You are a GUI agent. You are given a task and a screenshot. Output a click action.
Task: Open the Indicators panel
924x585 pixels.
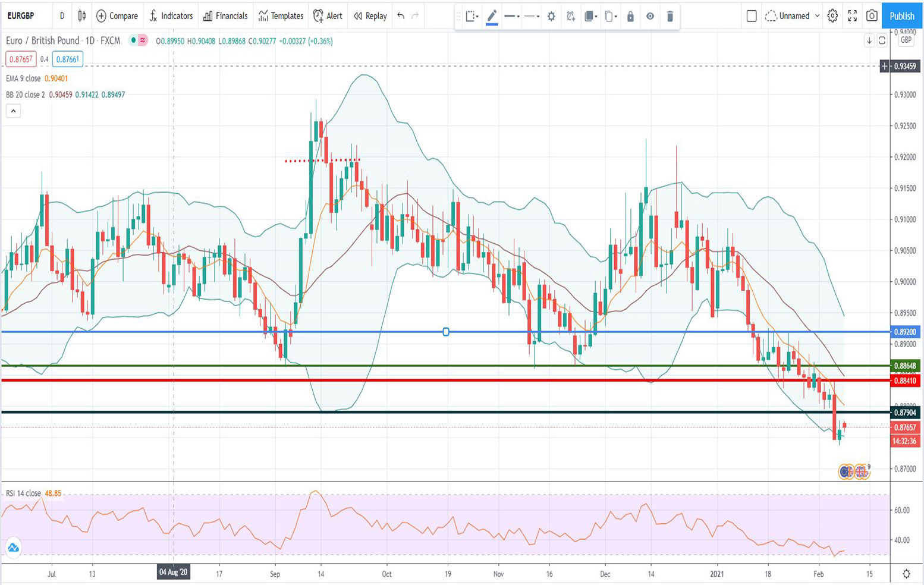(171, 16)
